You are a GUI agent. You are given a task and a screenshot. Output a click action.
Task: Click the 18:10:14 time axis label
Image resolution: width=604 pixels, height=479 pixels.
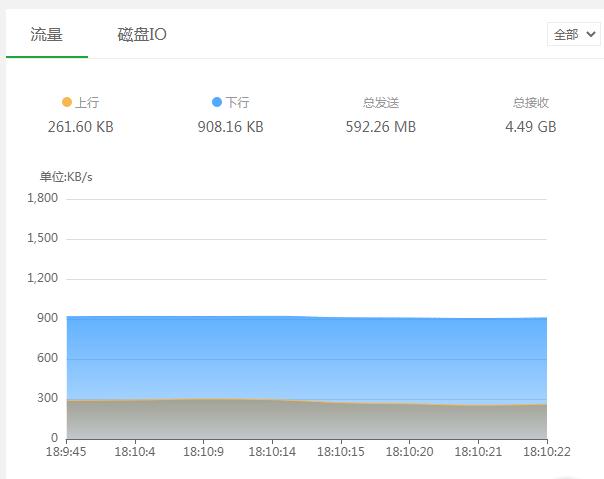pyautogui.click(x=272, y=451)
